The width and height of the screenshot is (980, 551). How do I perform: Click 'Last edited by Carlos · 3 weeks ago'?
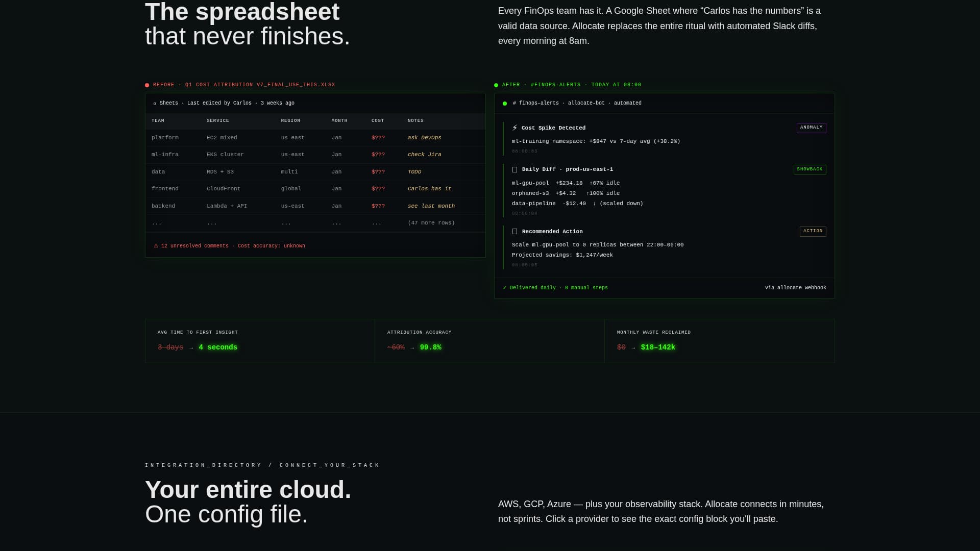point(241,103)
